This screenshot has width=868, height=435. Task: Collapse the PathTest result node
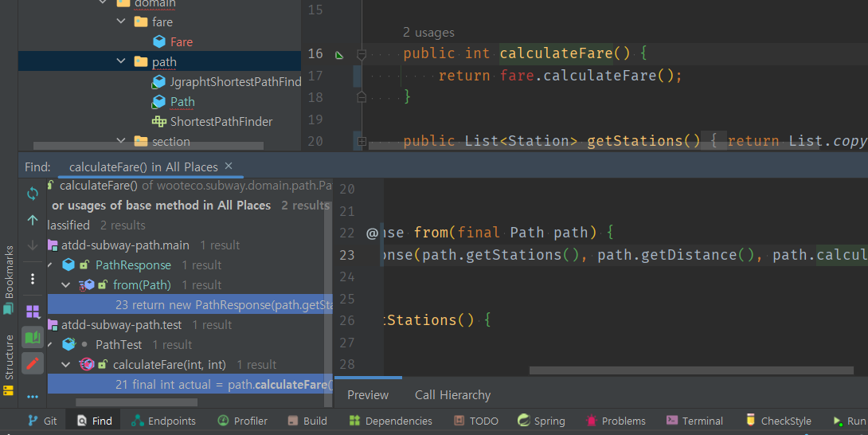coord(50,345)
